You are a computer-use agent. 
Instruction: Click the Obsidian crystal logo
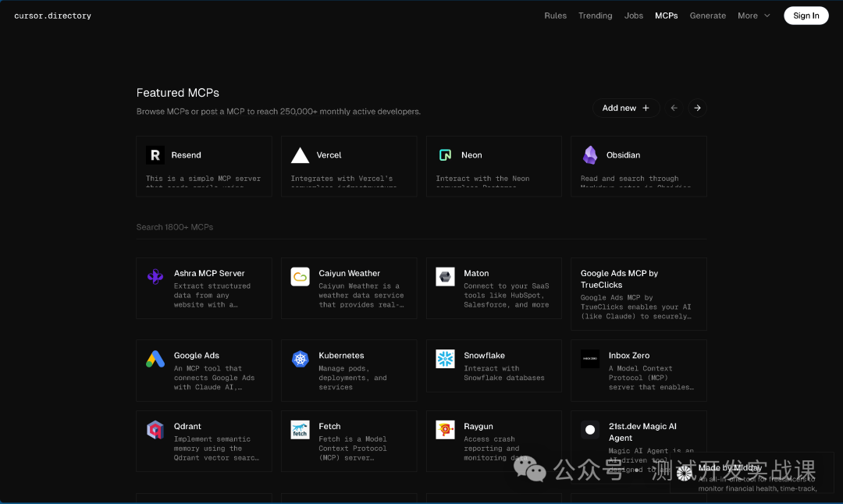590,155
